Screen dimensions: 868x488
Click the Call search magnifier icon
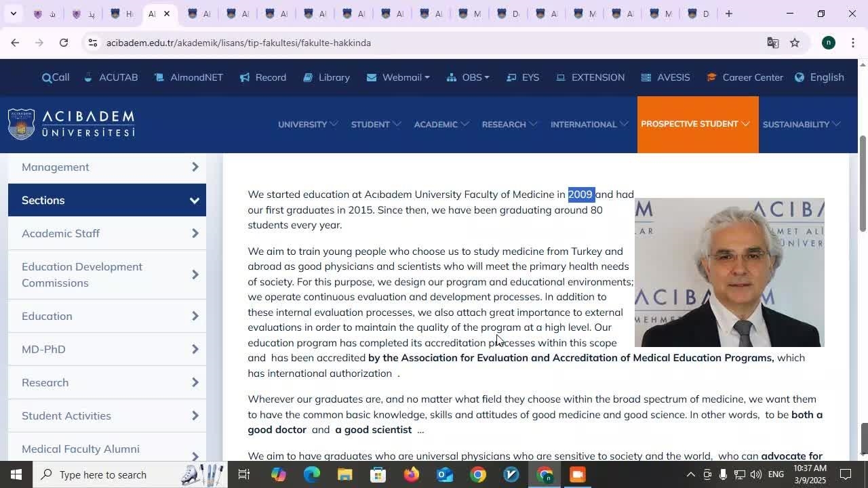(x=46, y=78)
